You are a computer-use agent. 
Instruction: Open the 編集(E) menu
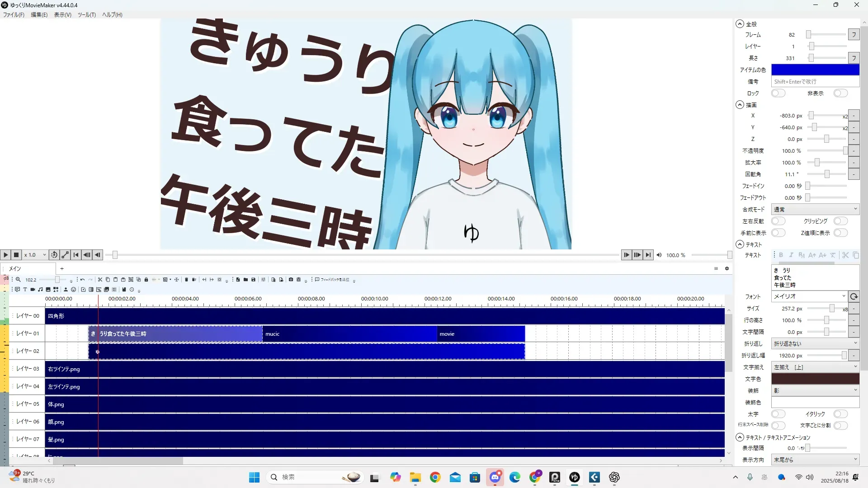[x=39, y=14]
